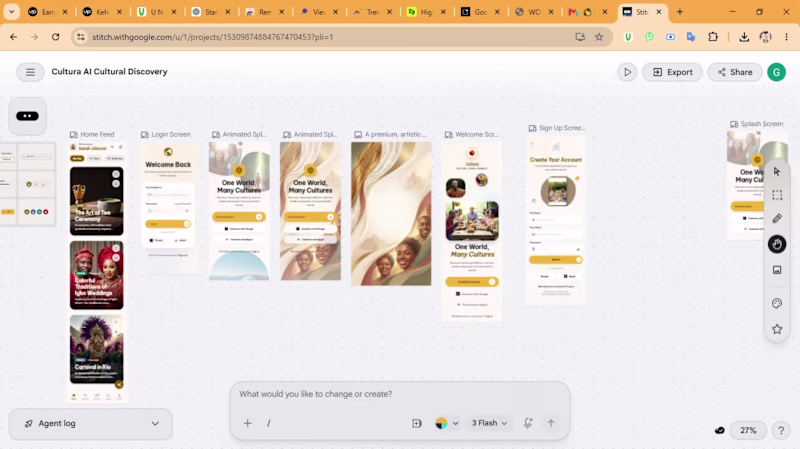Switch to the Ren browser tab

click(x=265, y=12)
